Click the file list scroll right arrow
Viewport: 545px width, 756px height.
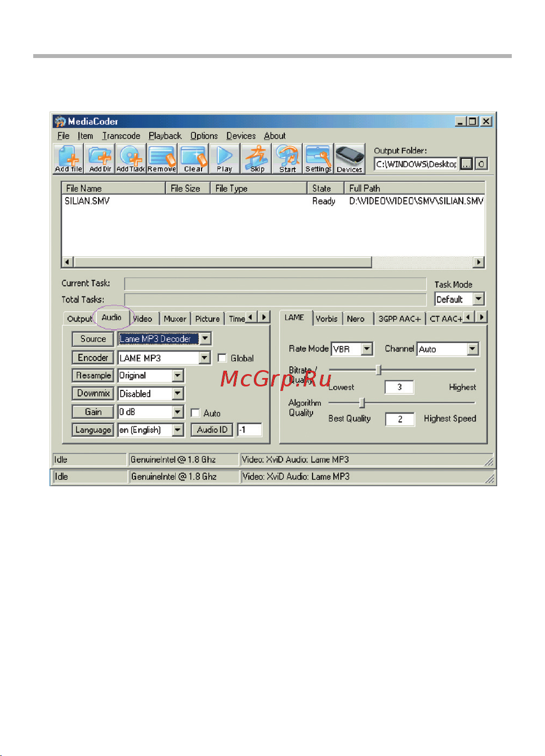pyautogui.click(x=479, y=262)
